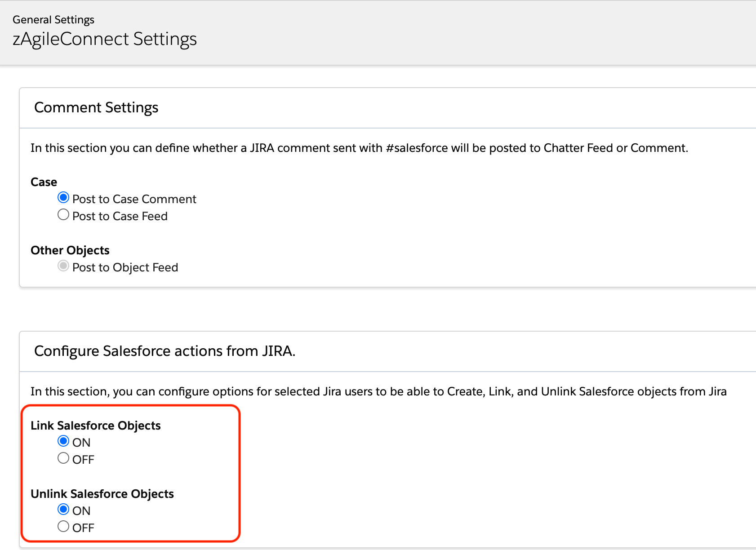
Task: Click the 'Link Salesforce Objects' field label
Action: coord(95,426)
